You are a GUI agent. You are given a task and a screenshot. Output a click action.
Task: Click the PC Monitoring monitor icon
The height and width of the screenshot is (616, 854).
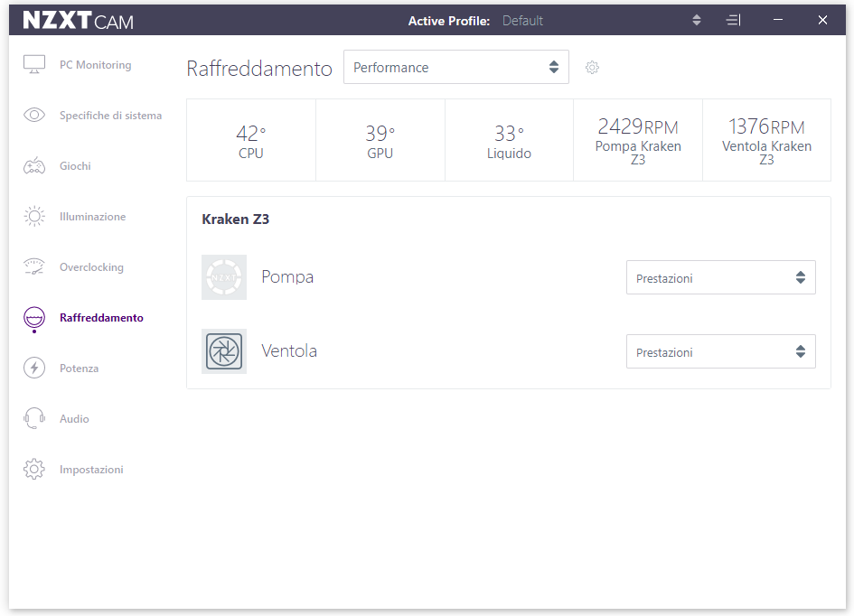click(x=34, y=64)
